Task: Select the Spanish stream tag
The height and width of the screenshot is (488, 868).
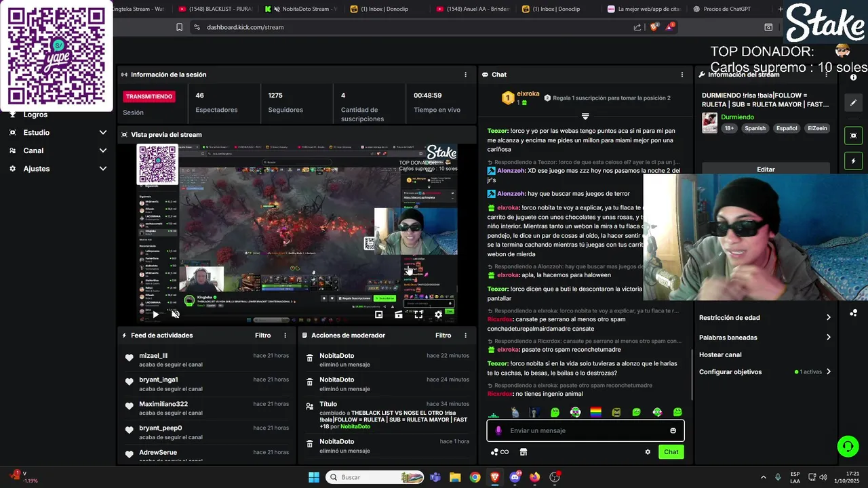Action: pos(755,128)
